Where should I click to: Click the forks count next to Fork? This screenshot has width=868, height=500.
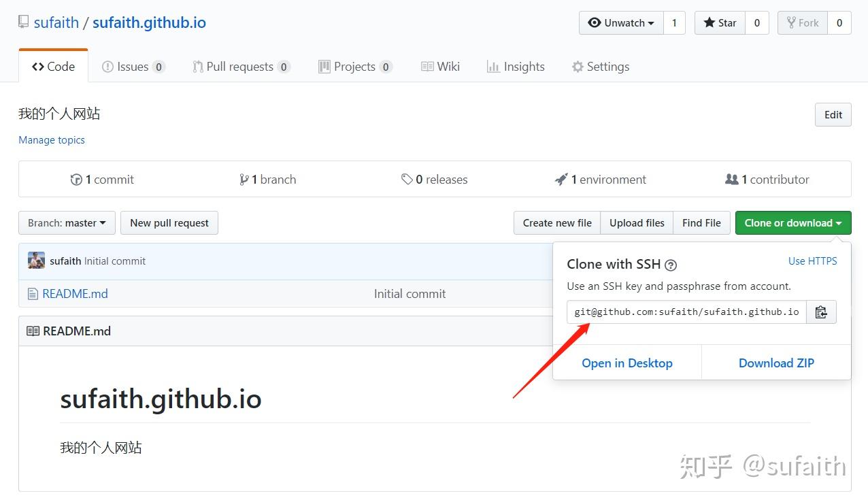(839, 22)
